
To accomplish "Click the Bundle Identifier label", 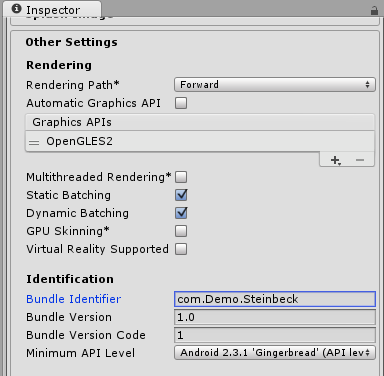I will coord(73,299).
